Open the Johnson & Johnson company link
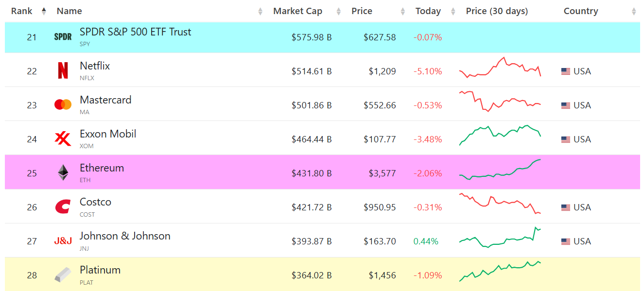This screenshot has width=644, height=291. (125, 236)
